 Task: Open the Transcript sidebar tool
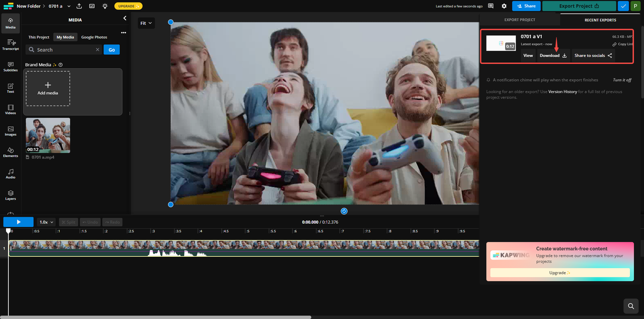[11, 45]
